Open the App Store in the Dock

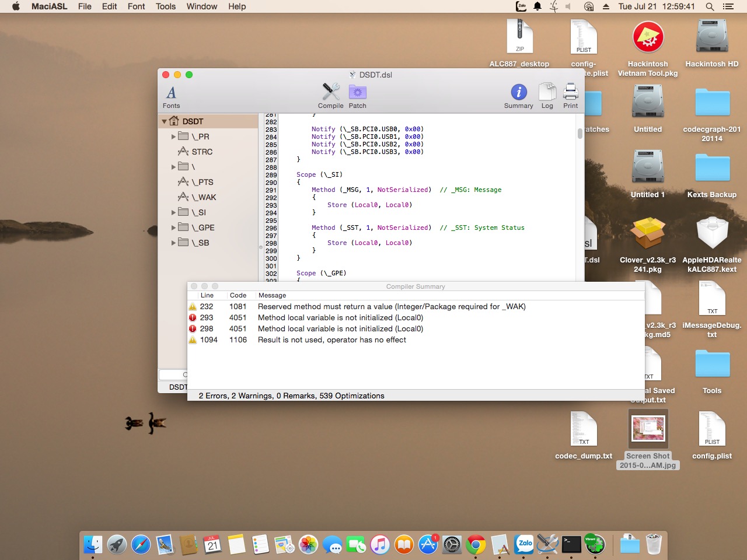point(428,545)
